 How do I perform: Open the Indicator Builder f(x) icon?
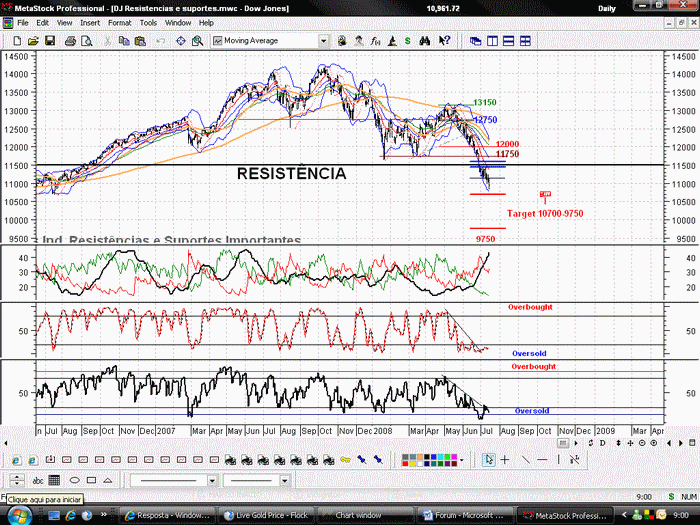[x=375, y=41]
